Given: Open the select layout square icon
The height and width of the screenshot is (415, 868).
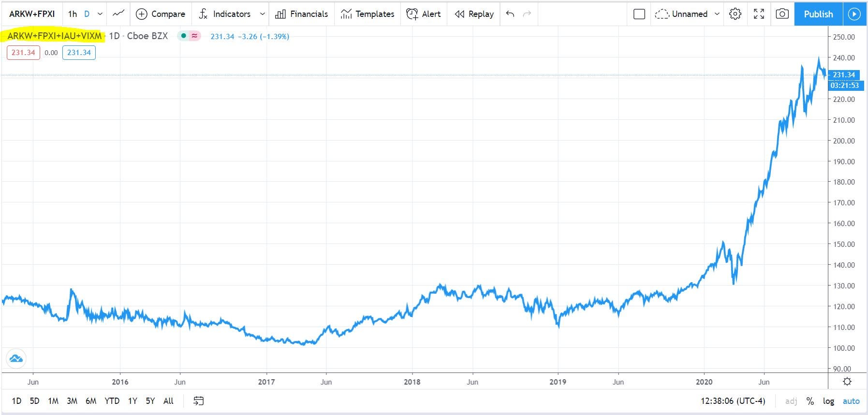Looking at the screenshot, I should (x=639, y=14).
